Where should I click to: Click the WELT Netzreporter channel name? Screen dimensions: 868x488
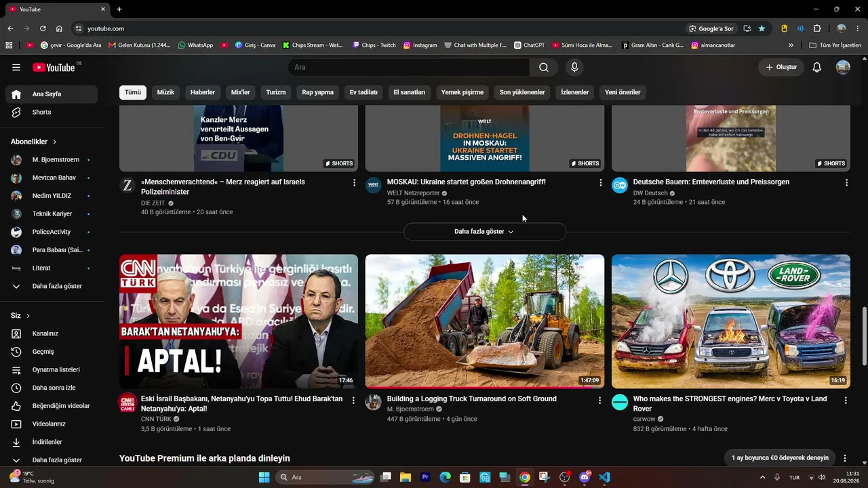pos(414,193)
